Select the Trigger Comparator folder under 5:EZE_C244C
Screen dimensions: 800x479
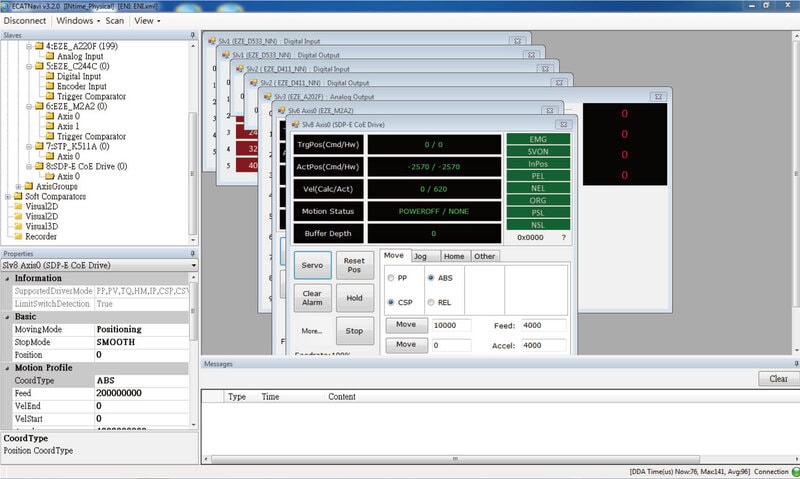[91, 96]
